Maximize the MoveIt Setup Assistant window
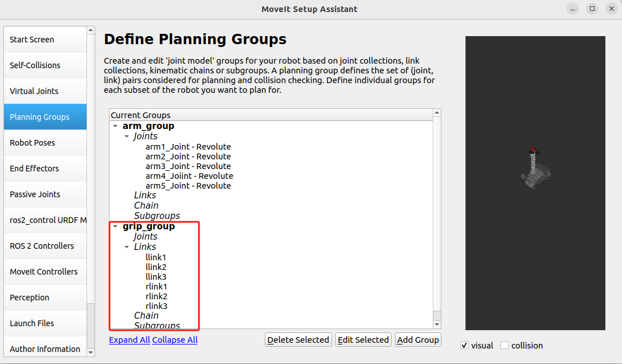Viewport: 622px width, 364px height. point(592,9)
